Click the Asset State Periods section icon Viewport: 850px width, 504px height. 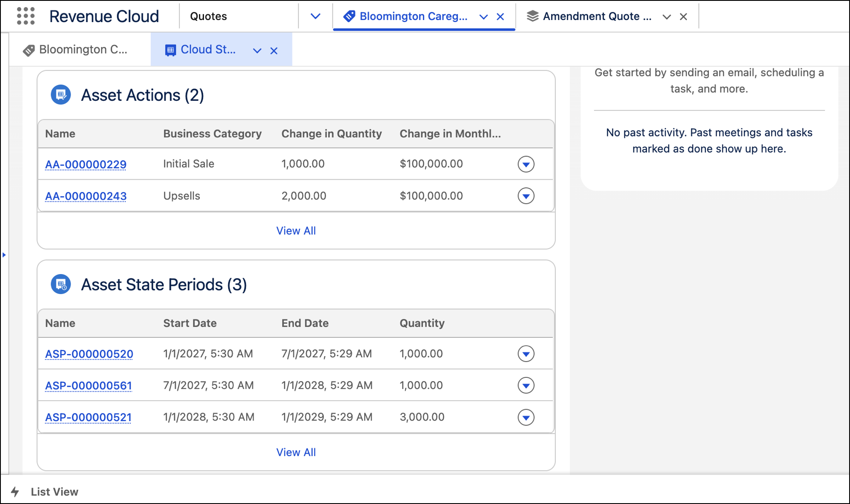(61, 284)
